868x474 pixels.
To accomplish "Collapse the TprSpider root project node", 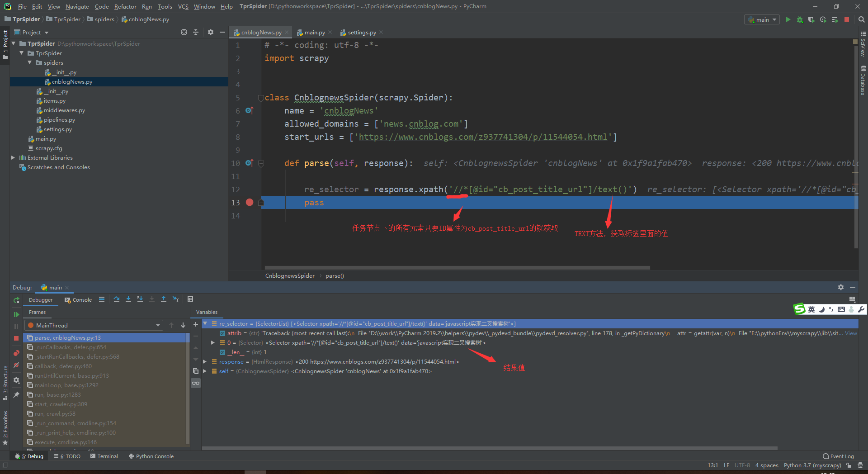I will pos(14,43).
